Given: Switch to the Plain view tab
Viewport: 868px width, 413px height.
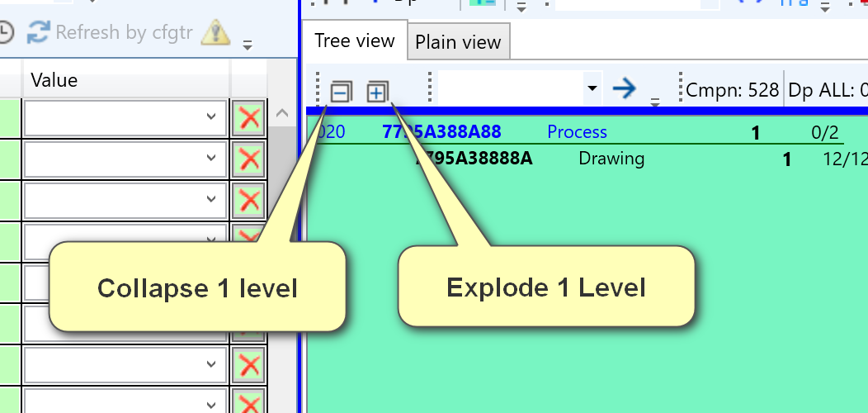Looking at the screenshot, I should (x=459, y=42).
